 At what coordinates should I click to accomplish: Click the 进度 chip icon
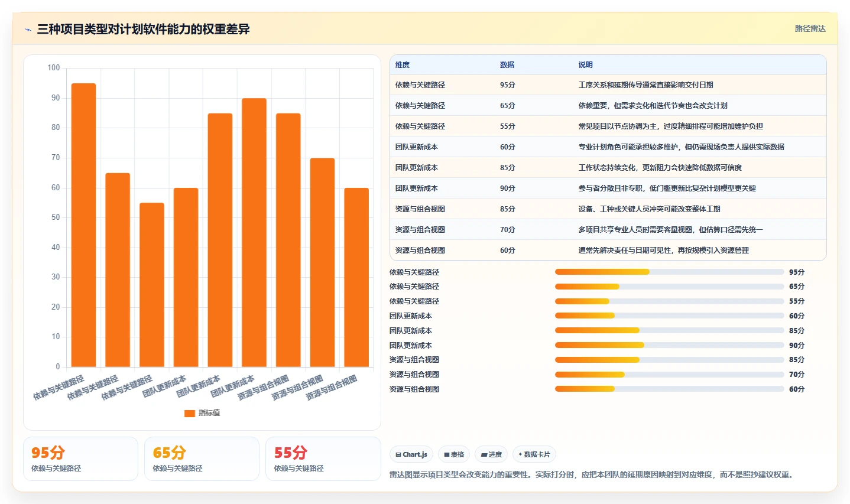[x=484, y=455]
